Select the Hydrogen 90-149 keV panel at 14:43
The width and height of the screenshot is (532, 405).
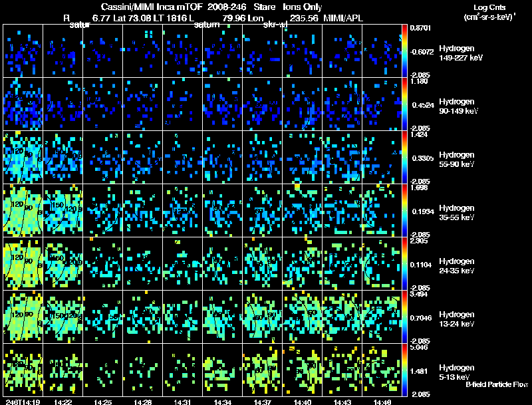tap(342, 104)
